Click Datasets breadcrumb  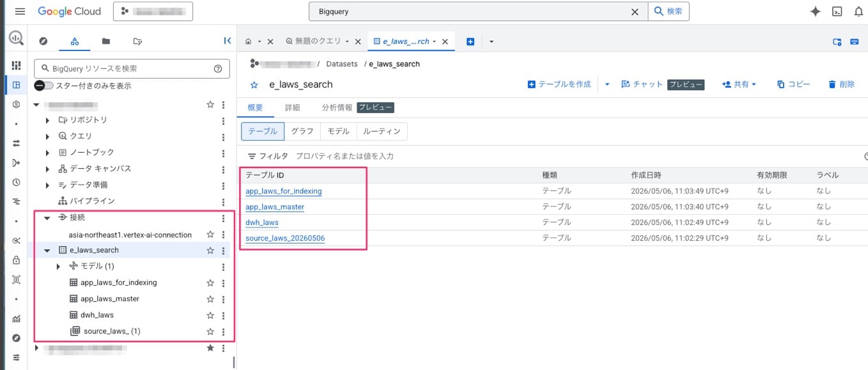pyautogui.click(x=342, y=64)
